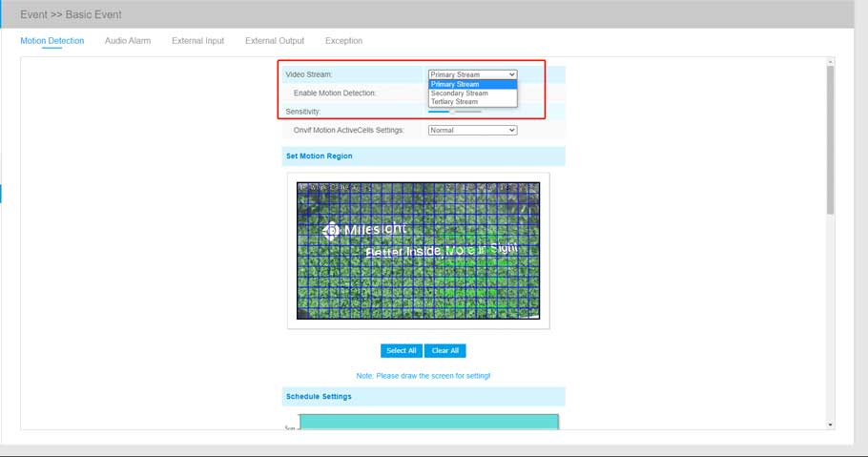This screenshot has height=457, width=868.
Task: Select the Exception tab
Action: click(343, 41)
